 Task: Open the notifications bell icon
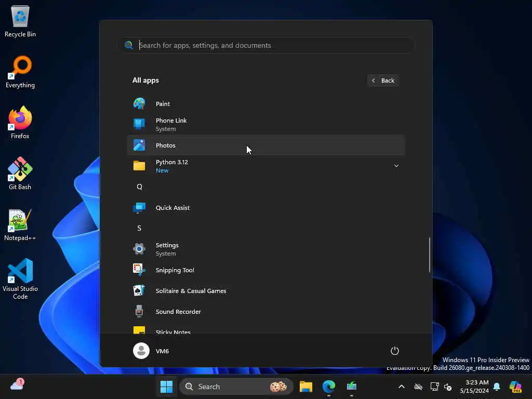point(497,387)
